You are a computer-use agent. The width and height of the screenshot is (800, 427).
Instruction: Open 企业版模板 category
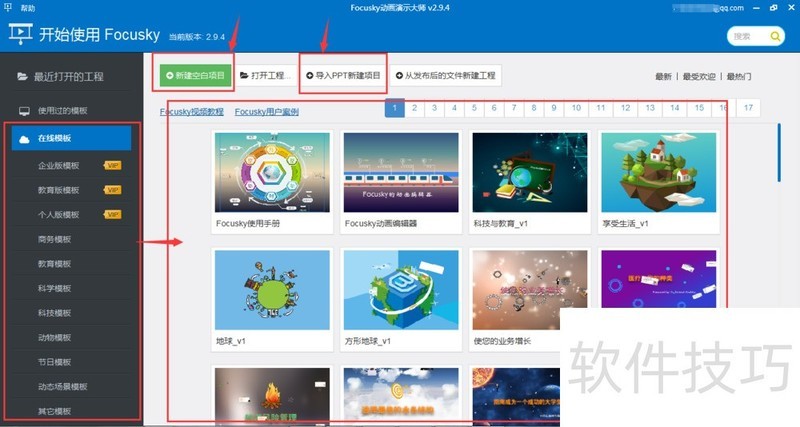pyautogui.click(x=59, y=165)
